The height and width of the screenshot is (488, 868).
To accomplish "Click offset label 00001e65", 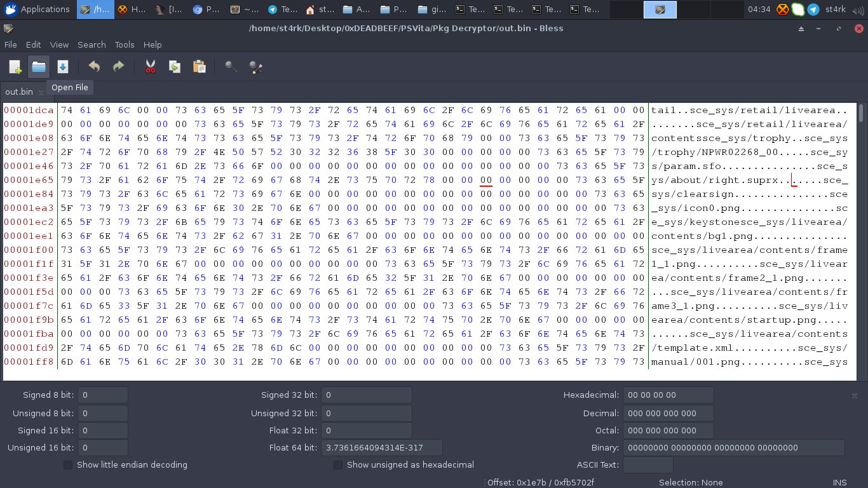I will [x=29, y=180].
